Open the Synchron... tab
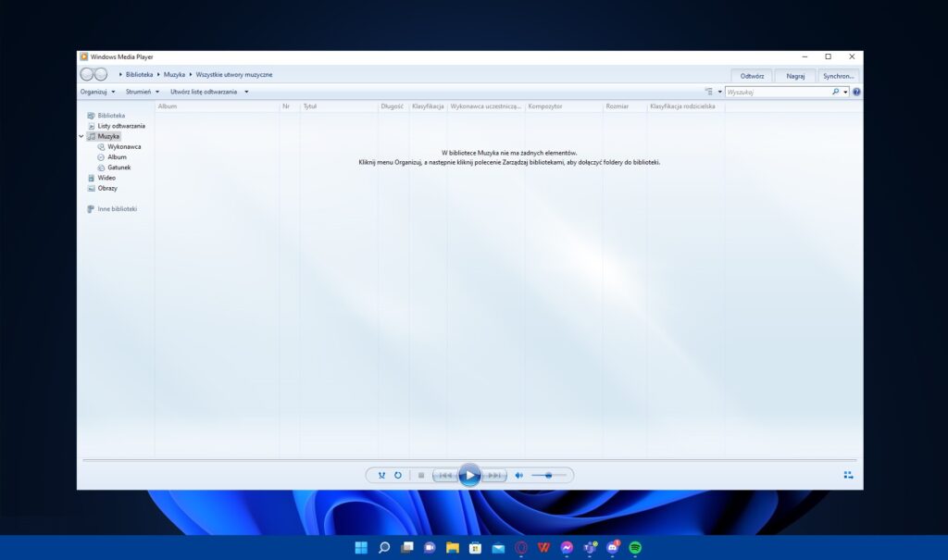 click(x=838, y=76)
